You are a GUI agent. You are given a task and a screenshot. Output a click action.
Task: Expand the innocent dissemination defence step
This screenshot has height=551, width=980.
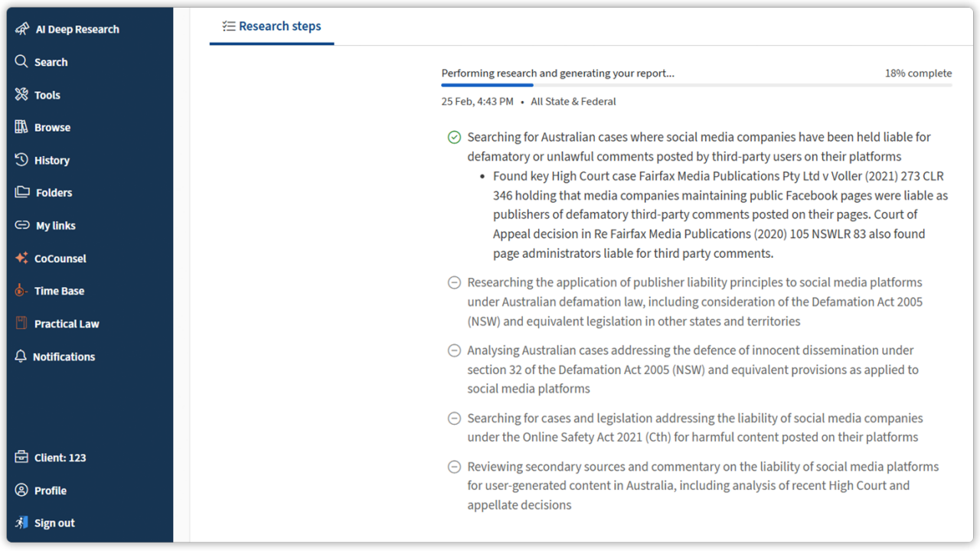454,350
